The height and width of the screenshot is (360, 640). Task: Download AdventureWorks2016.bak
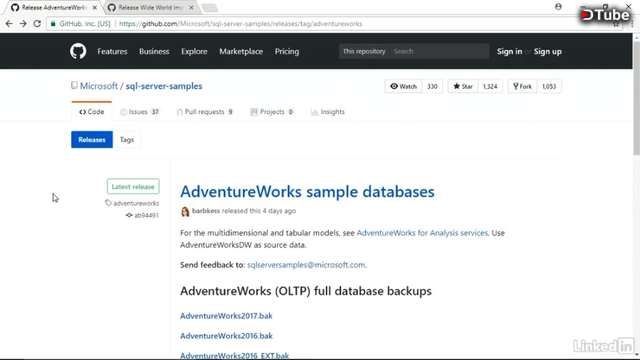(x=226, y=336)
